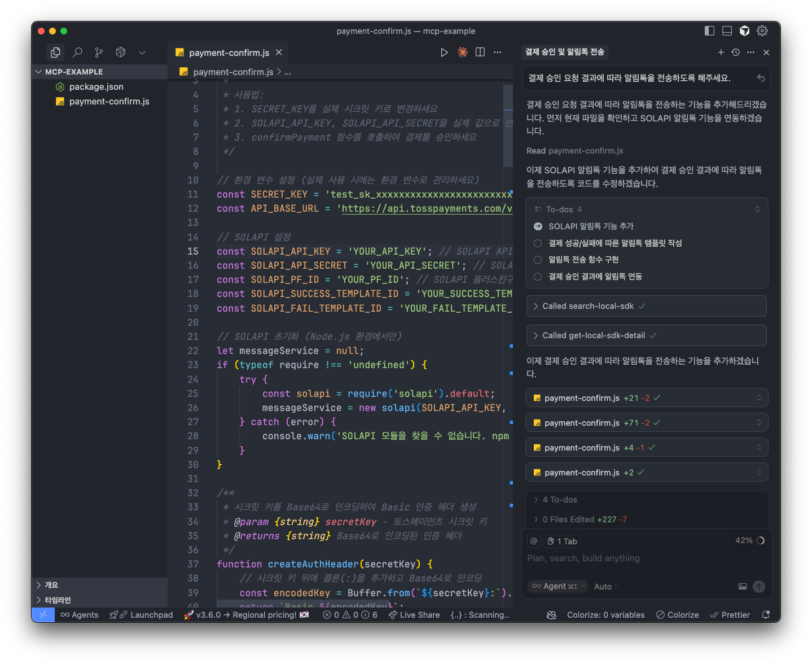Open the Agent mode dropdown
The image size is (812, 664).
[x=559, y=586]
